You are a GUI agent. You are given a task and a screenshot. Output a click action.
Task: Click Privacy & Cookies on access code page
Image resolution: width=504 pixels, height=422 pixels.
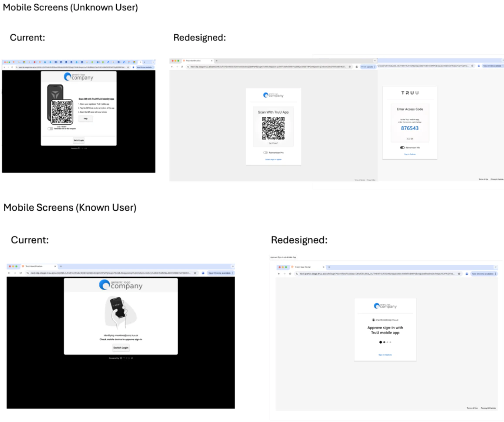pos(497,179)
